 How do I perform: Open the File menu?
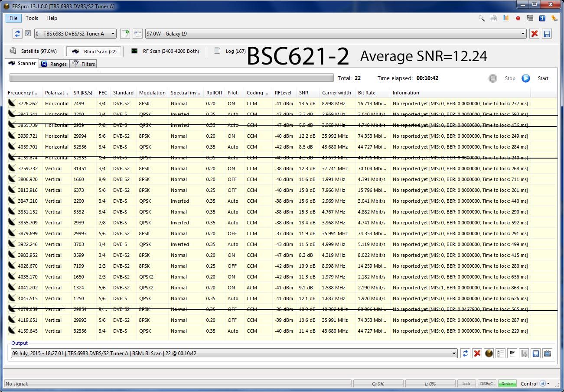tap(13, 18)
